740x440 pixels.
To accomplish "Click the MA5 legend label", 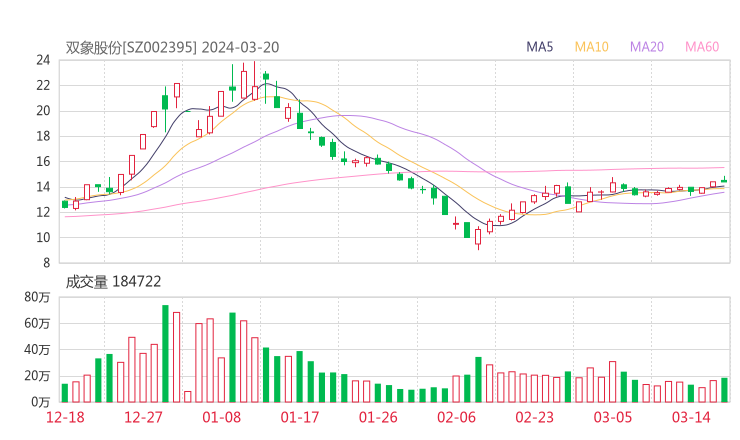I will (x=539, y=47).
